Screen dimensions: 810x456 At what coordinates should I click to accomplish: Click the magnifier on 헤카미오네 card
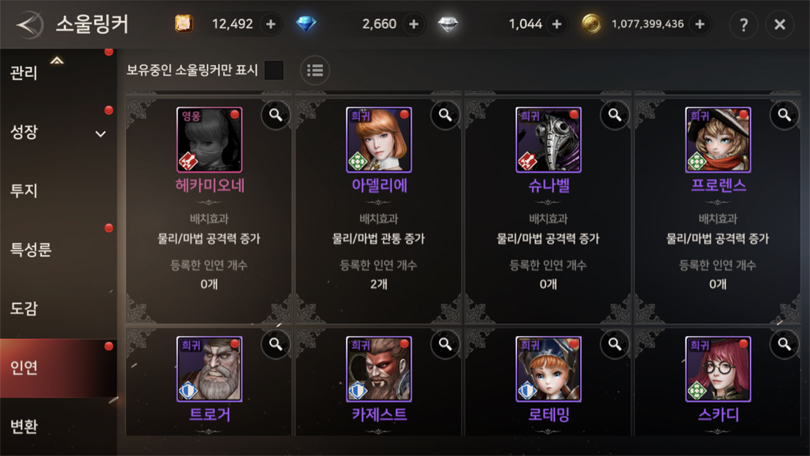pyautogui.click(x=276, y=115)
